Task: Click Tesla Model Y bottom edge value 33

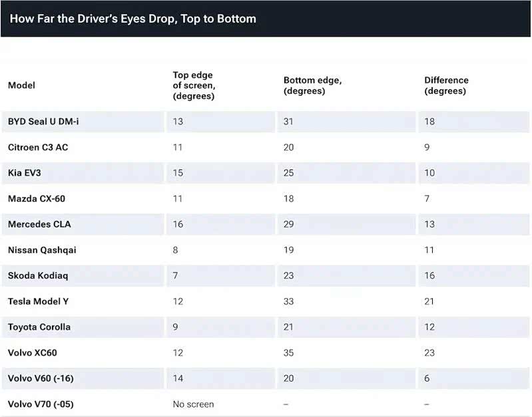Action: (x=288, y=301)
